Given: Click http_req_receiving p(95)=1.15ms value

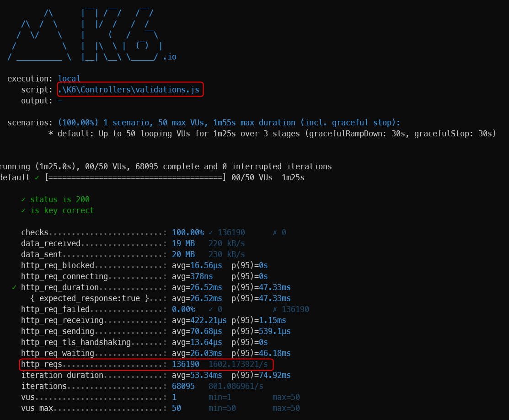Looking at the screenshot, I should click(x=259, y=320).
